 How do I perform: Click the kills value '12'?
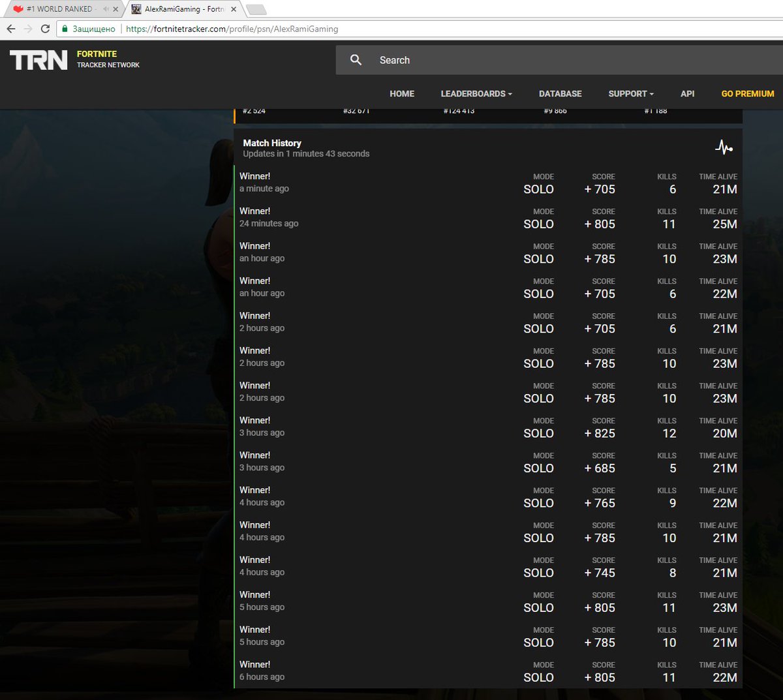tap(669, 433)
